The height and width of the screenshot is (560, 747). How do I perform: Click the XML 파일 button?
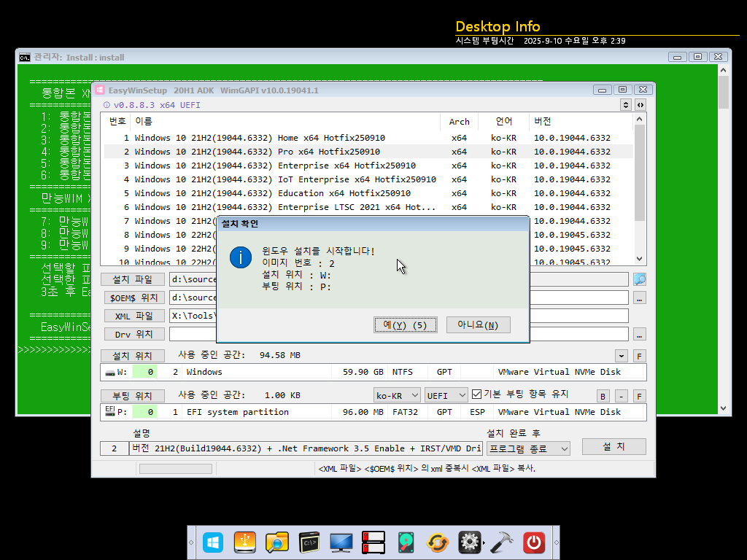(x=134, y=316)
